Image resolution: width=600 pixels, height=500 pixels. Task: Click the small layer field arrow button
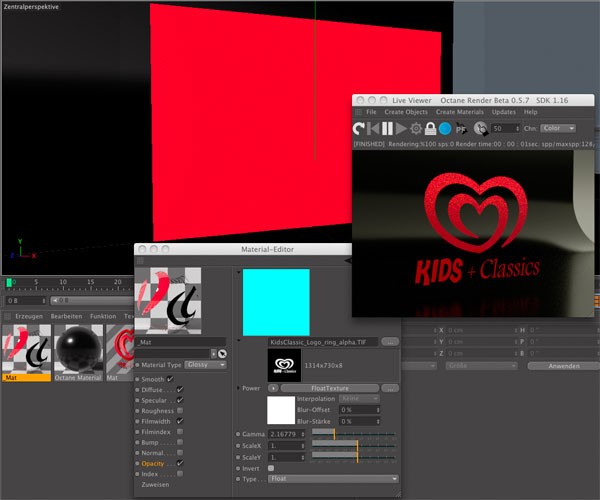point(214,354)
